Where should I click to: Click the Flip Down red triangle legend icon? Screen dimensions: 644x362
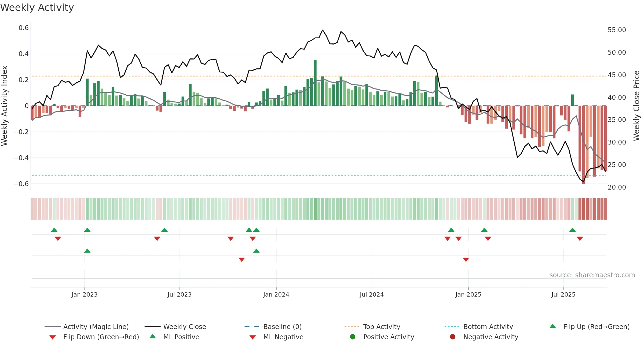coord(53,337)
